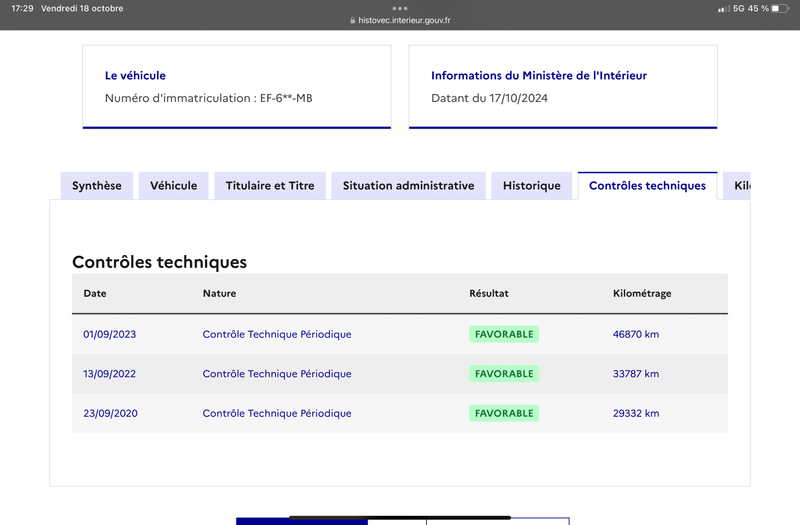Open the Titulaire et Titre tab

(270, 186)
